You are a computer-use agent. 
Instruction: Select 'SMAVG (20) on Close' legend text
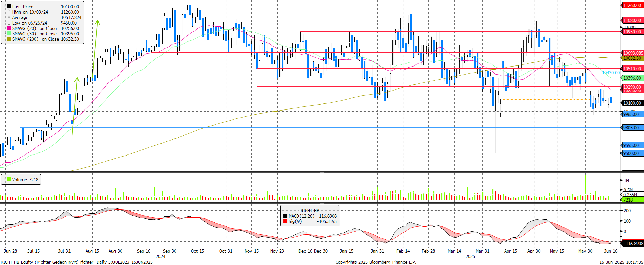tap(35, 28)
